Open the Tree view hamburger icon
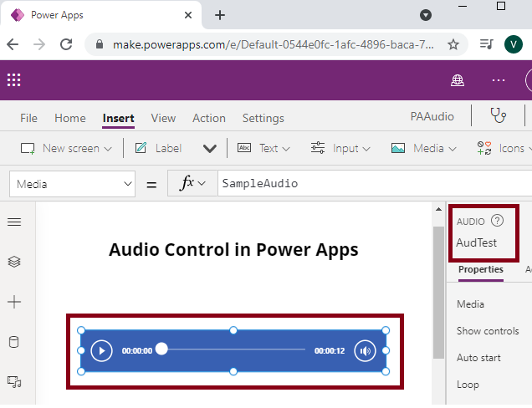 tap(14, 222)
